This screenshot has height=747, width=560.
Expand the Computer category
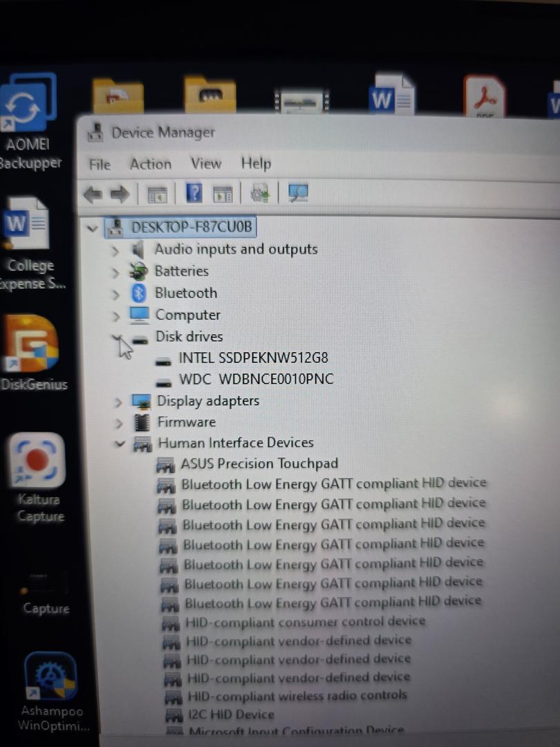[116, 316]
